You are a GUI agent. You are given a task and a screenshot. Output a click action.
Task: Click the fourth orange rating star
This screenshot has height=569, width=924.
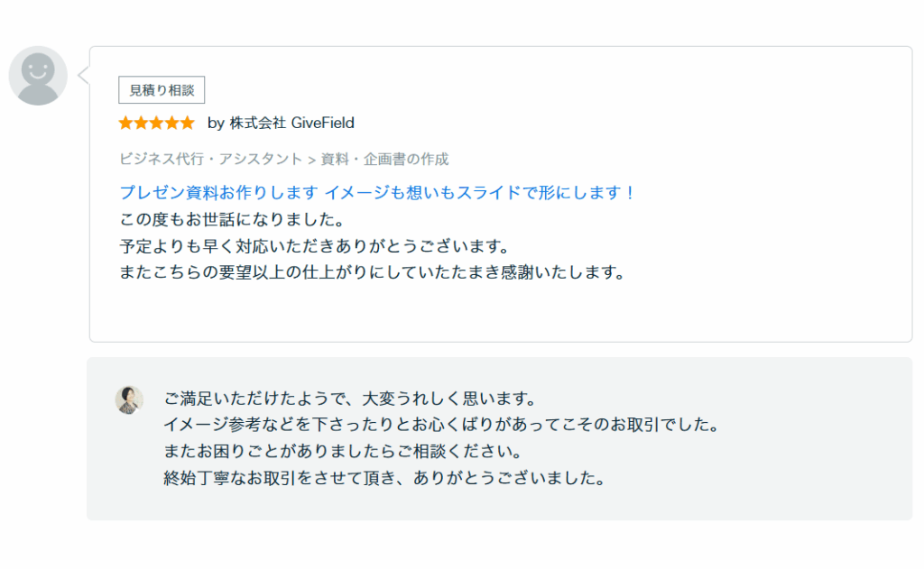tap(171, 124)
